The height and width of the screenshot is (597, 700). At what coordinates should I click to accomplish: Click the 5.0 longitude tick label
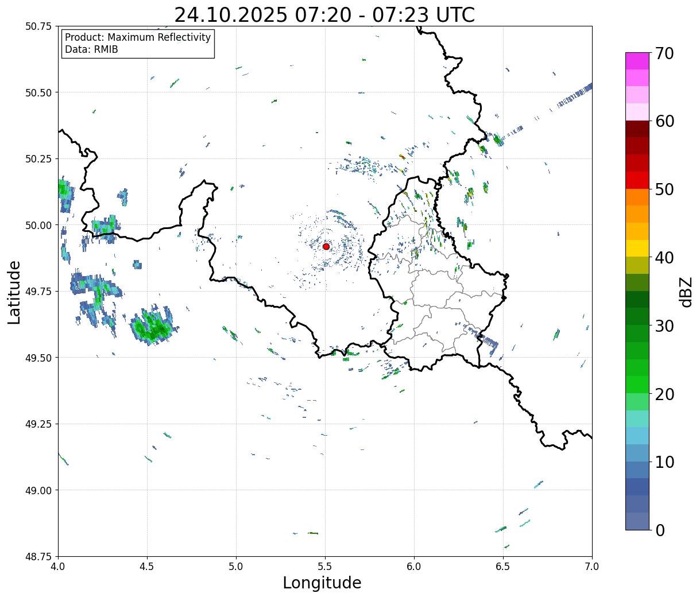236,567
